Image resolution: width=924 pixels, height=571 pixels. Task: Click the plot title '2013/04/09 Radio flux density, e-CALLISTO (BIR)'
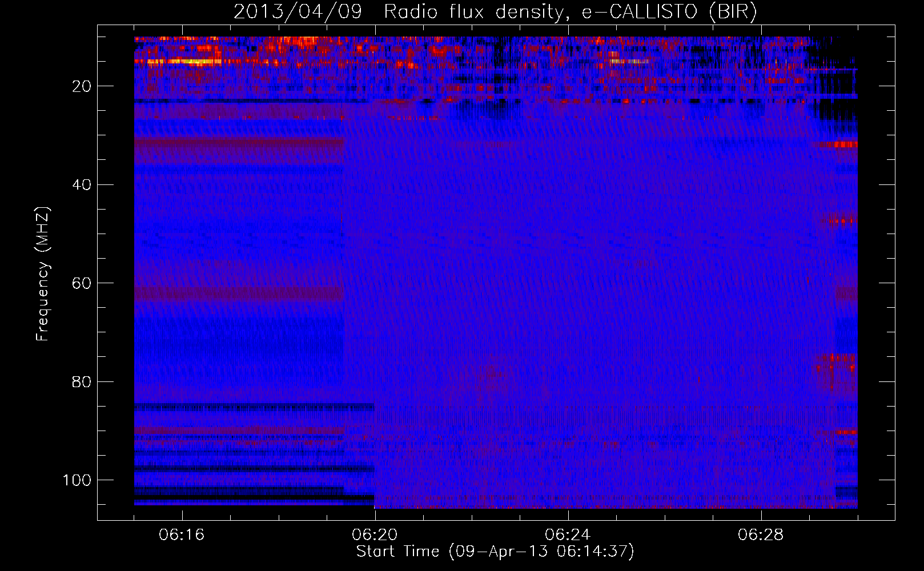(x=495, y=12)
